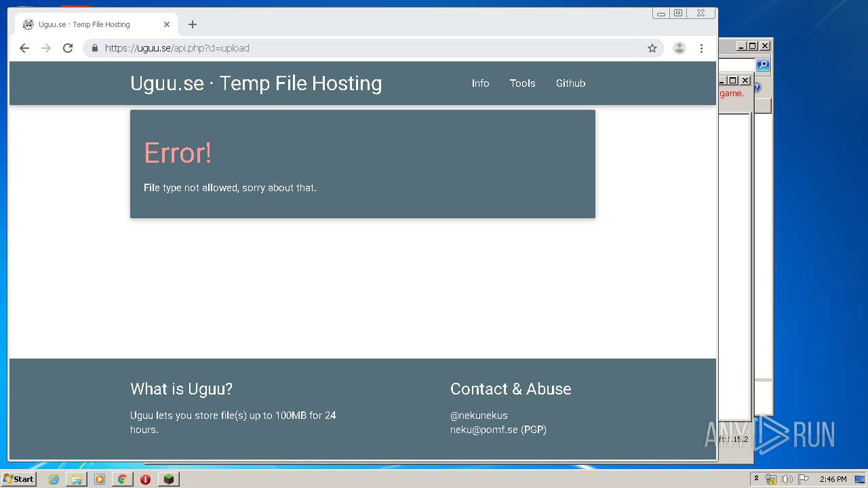Open the volume speaker tray icon
The height and width of the screenshot is (488, 868).
coord(787,479)
